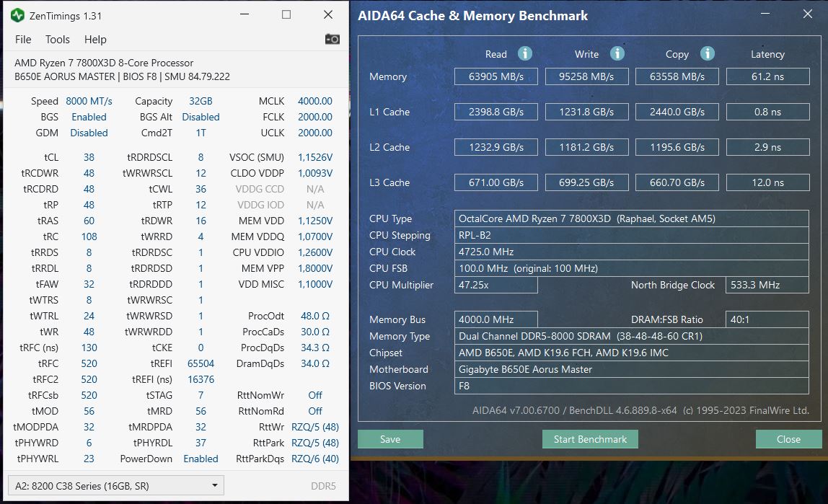Screen dimensions: 828x504
Task: Open the Help menu in ZenTimings
Action: click(x=95, y=40)
